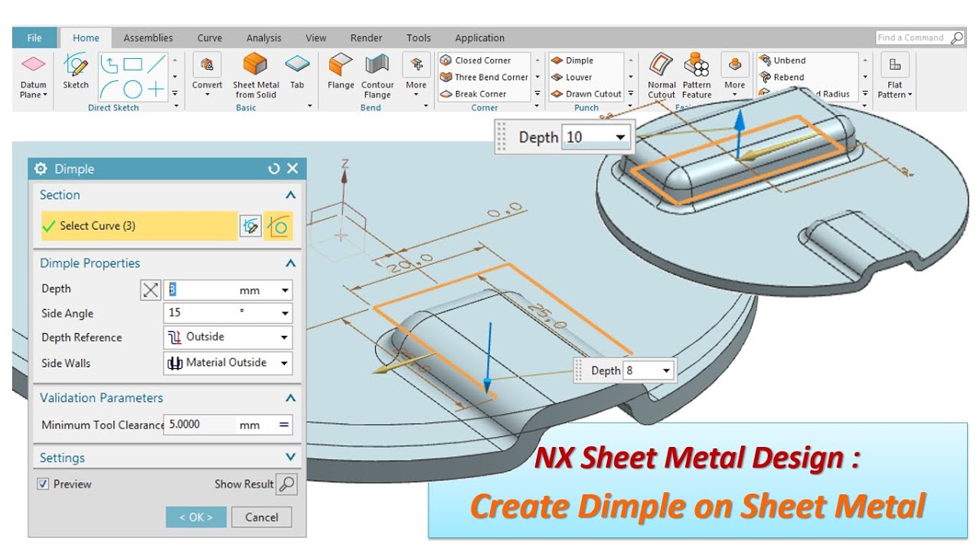Switch to the Analysis tab
980x551 pixels.
[x=264, y=37]
